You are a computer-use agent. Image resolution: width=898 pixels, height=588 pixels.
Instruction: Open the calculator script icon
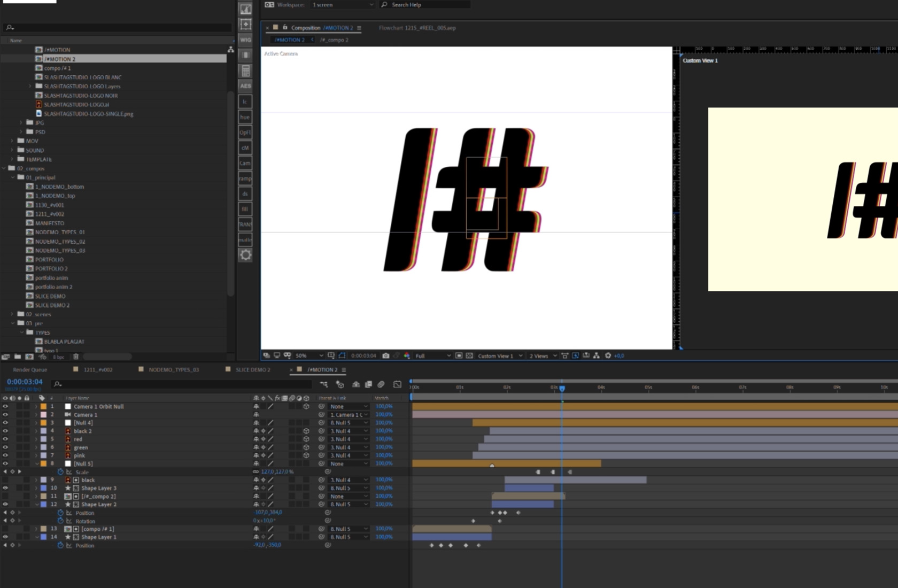(x=245, y=71)
